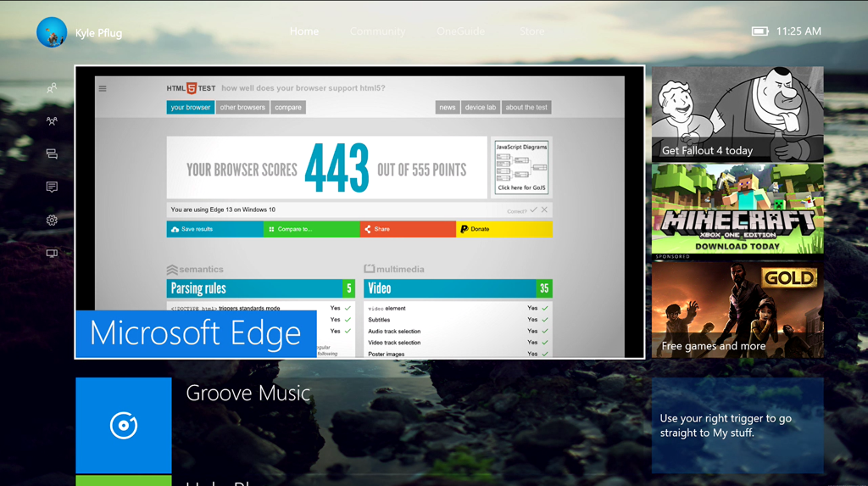Click the multimedia category heading
Viewport: 868px width, 486px height.
tap(394, 269)
